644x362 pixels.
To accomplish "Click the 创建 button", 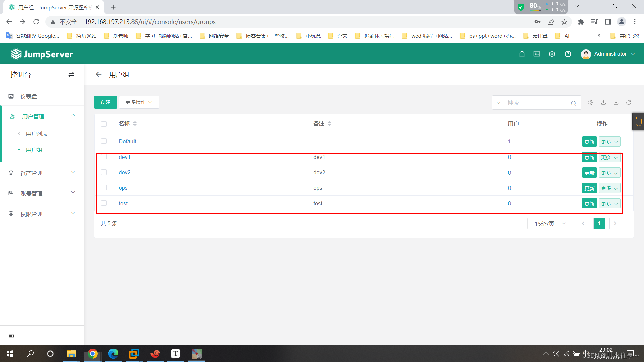I will tap(105, 102).
